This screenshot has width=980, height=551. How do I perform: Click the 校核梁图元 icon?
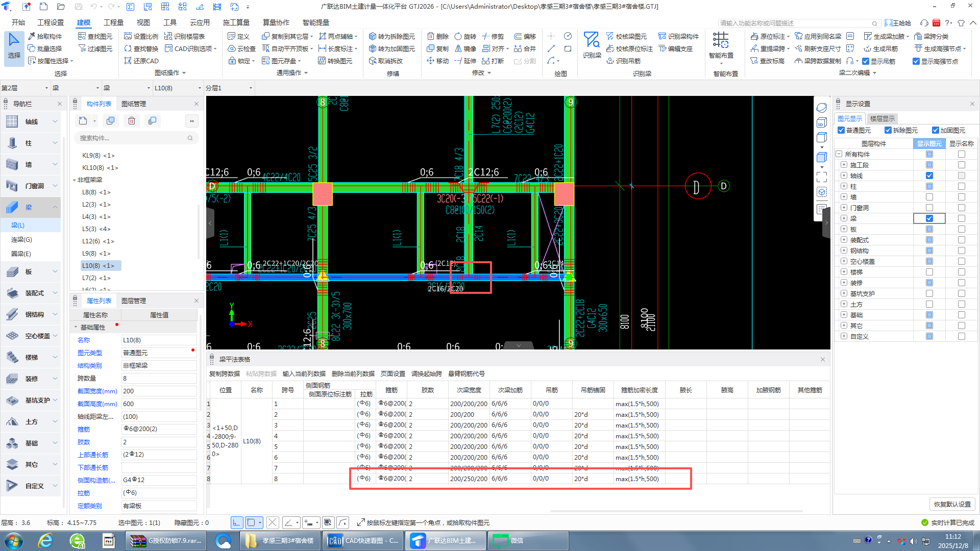(610, 36)
